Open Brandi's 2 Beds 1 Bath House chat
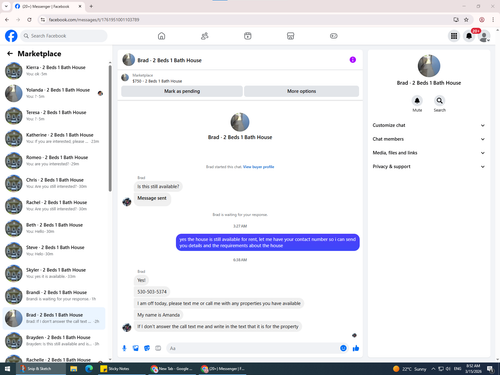Image resolution: width=500 pixels, height=375 pixels. pos(55,296)
